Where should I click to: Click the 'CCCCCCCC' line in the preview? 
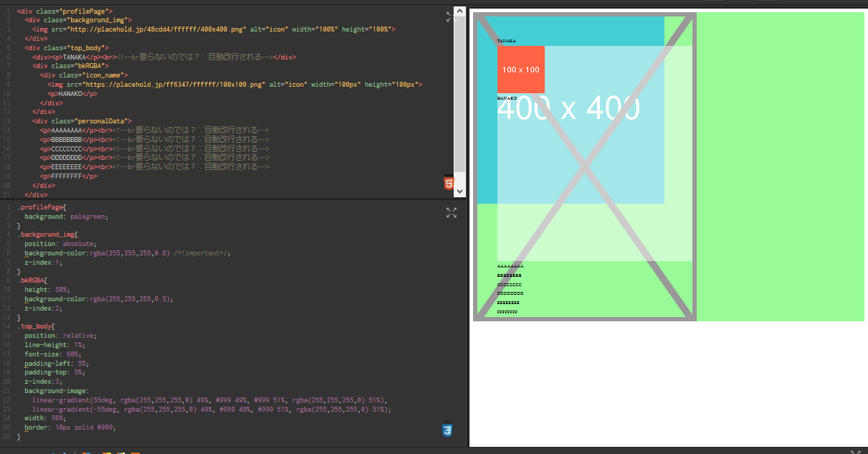pyautogui.click(x=510, y=285)
